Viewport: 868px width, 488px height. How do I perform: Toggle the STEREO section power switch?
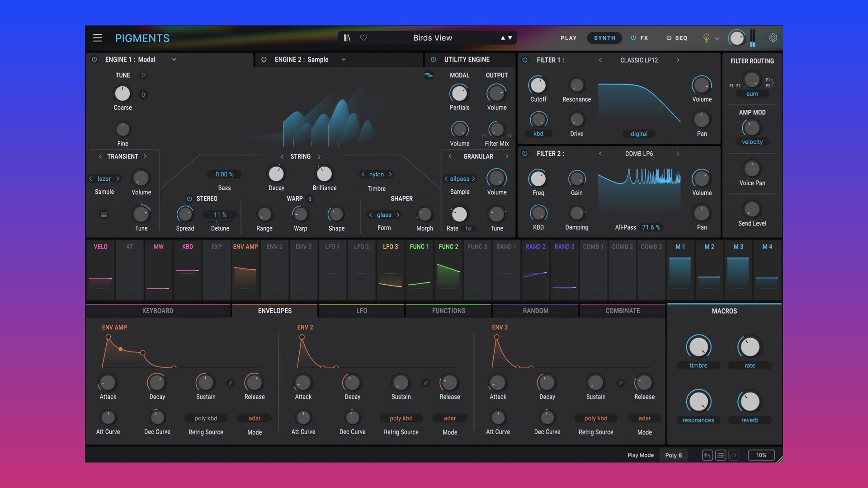tap(189, 198)
